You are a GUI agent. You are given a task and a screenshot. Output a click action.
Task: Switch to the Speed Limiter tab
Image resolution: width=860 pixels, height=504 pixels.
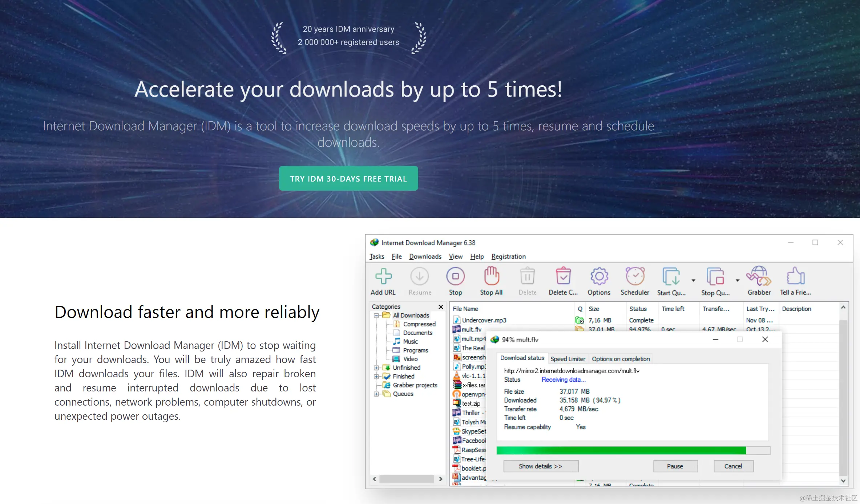click(x=568, y=359)
